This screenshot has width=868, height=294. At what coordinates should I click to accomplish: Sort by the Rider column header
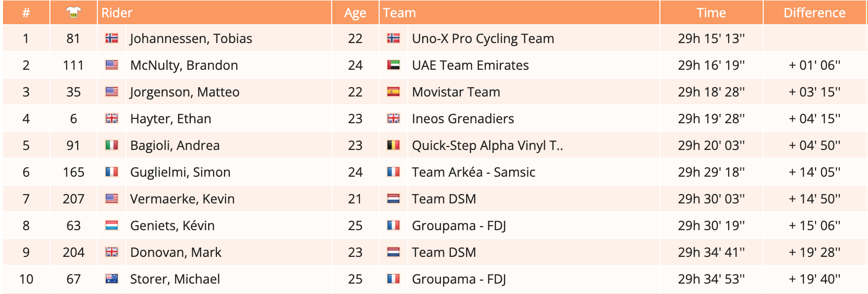117,13
